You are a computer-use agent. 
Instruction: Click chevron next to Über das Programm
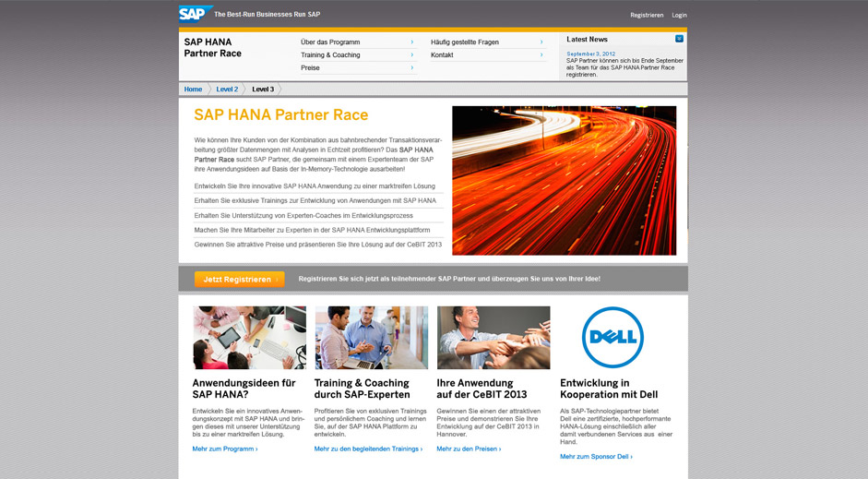pyautogui.click(x=411, y=42)
